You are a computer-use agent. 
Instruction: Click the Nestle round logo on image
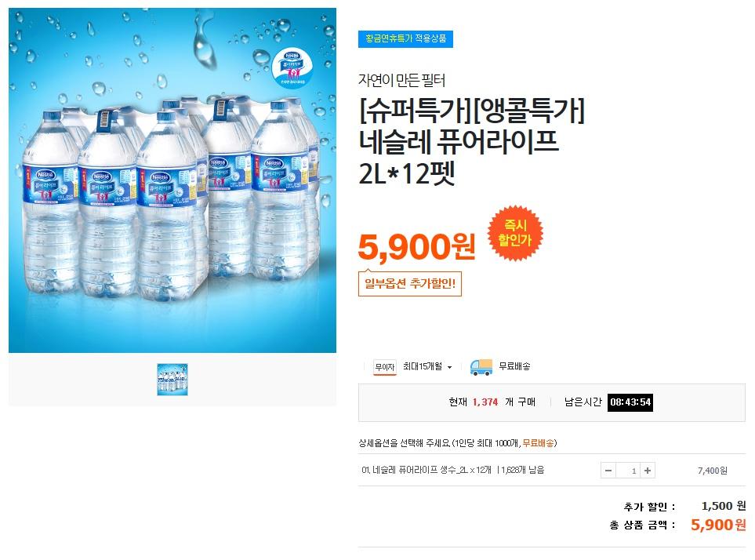coord(292,67)
